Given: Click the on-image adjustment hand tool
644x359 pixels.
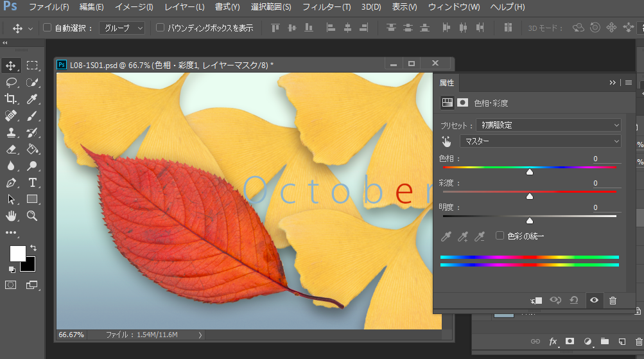Looking at the screenshot, I should [x=446, y=142].
